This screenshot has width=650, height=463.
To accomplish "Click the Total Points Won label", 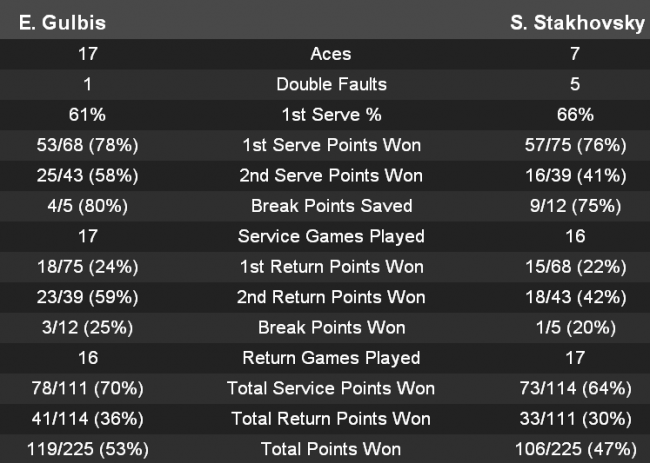I will click(331, 449).
